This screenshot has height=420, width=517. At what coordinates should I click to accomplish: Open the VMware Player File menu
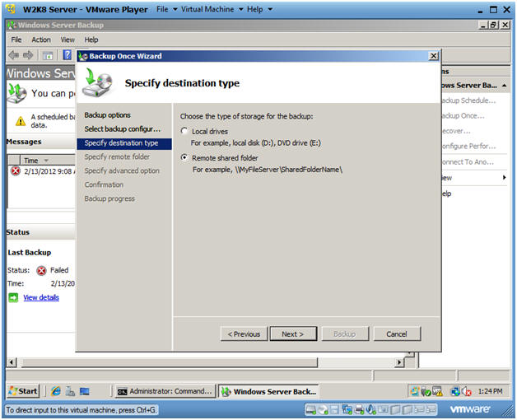tap(166, 9)
